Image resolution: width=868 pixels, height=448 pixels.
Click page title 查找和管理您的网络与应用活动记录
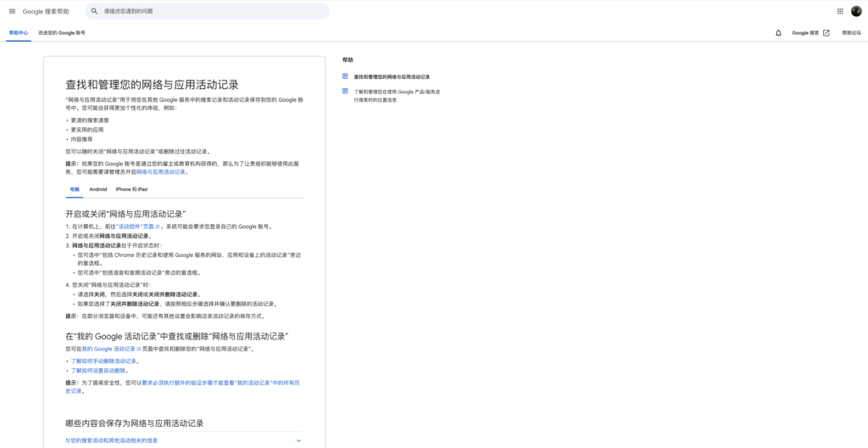[x=153, y=85]
